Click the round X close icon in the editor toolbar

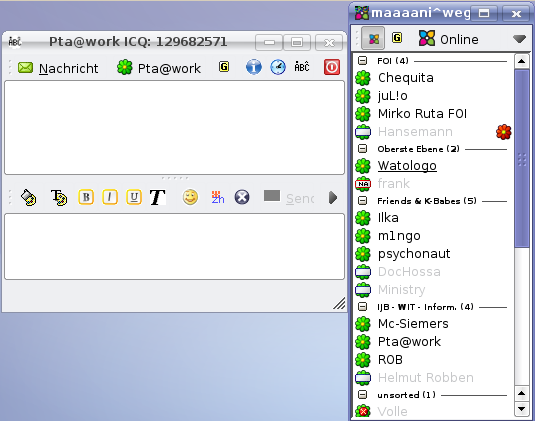point(242,197)
